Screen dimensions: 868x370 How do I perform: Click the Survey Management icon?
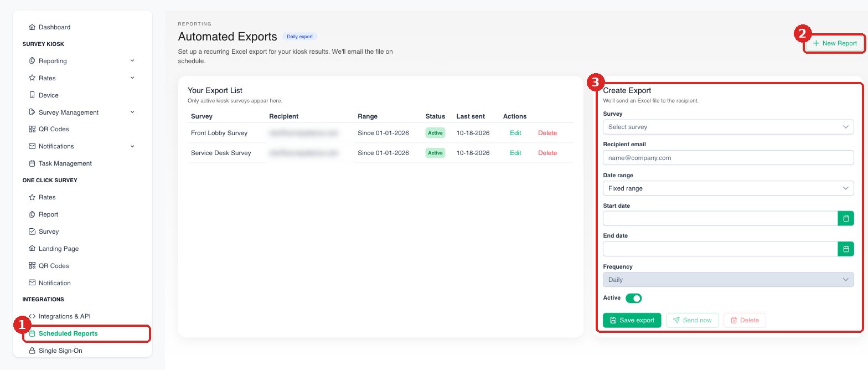click(x=32, y=112)
